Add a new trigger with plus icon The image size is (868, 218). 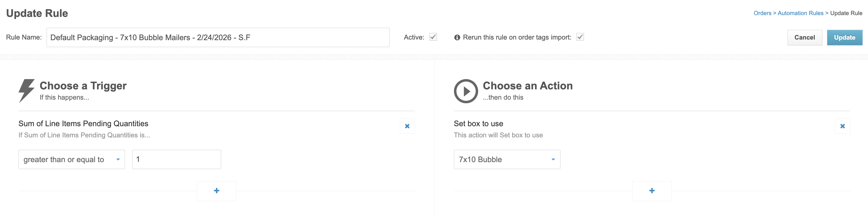click(x=216, y=191)
